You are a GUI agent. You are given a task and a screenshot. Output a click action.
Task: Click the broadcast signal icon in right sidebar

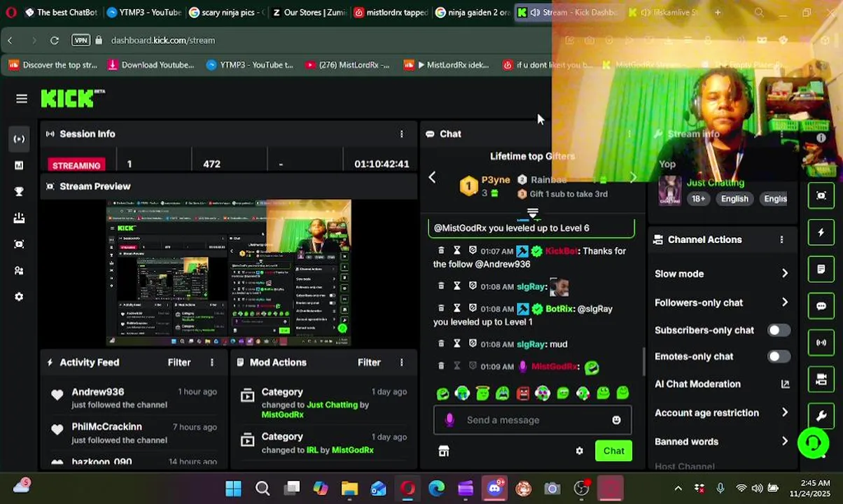pos(821,342)
